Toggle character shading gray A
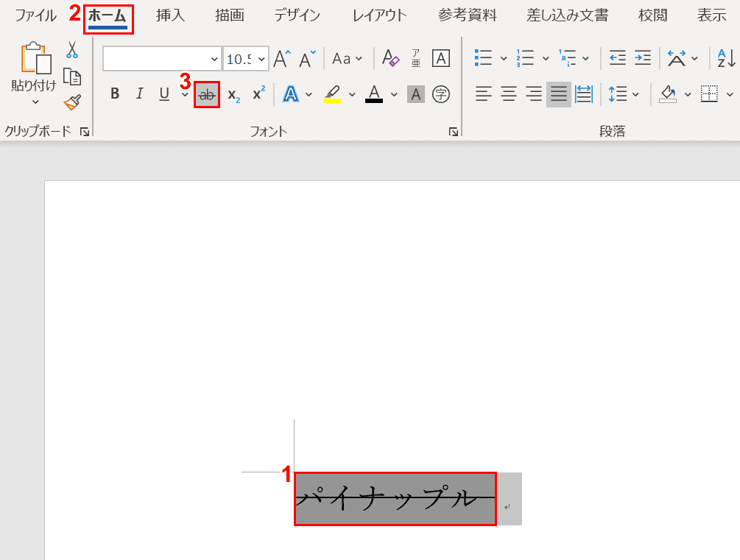The image size is (740, 560). pos(416,94)
